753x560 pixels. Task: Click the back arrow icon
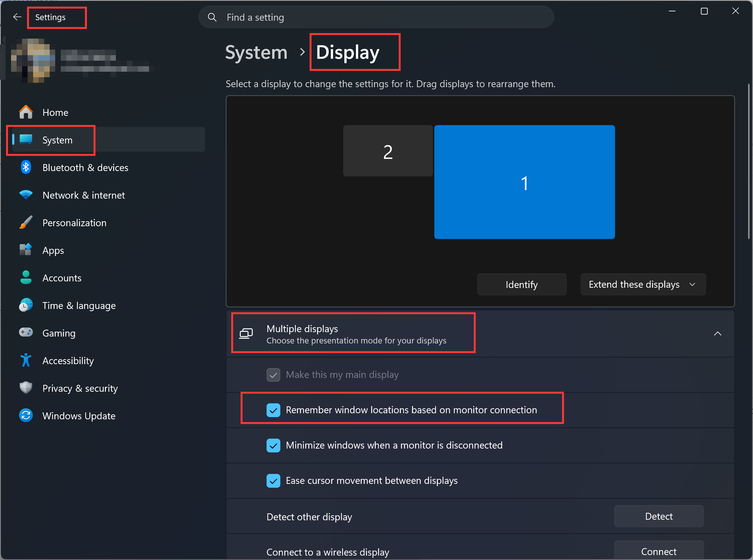click(17, 17)
